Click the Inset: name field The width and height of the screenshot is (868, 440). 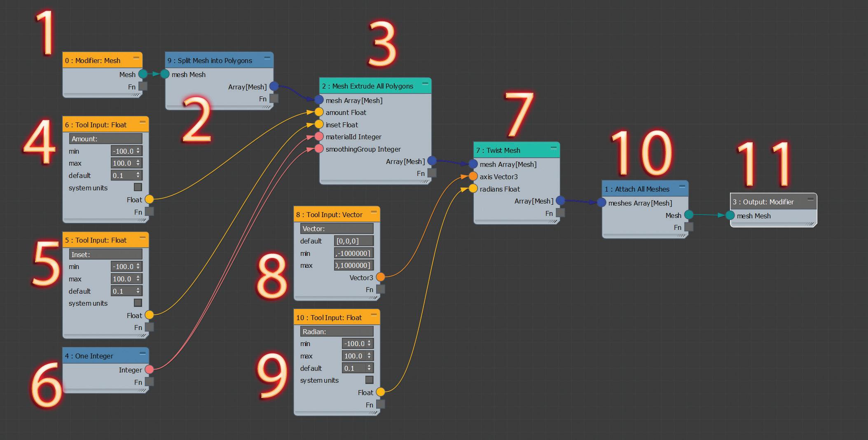tap(105, 254)
